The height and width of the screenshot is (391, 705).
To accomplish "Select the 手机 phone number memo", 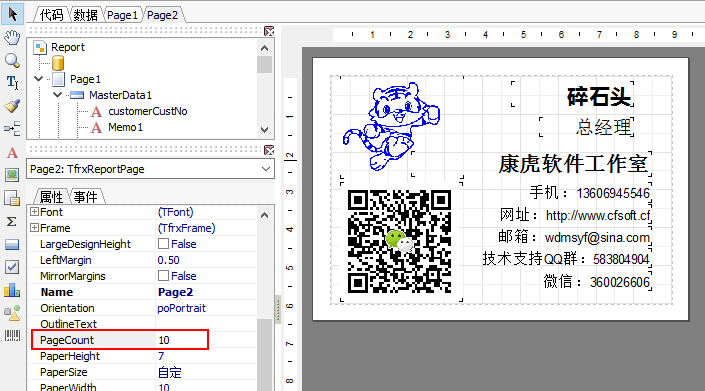I will click(x=589, y=193).
